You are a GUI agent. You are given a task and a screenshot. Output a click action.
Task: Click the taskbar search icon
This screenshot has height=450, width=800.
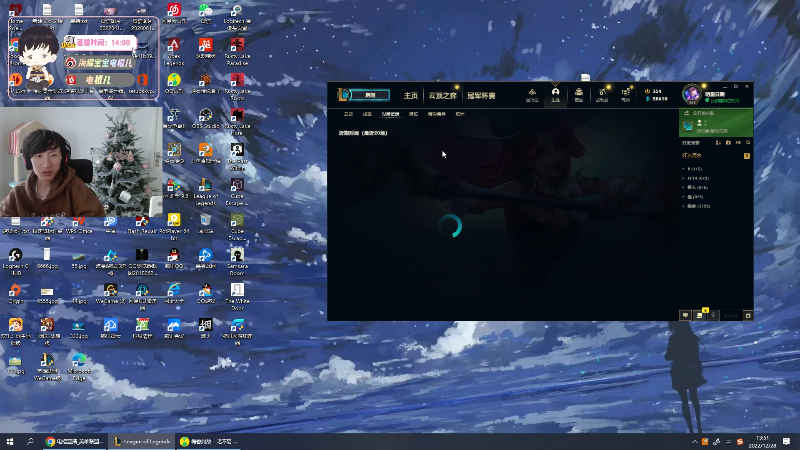[x=30, y=441]
